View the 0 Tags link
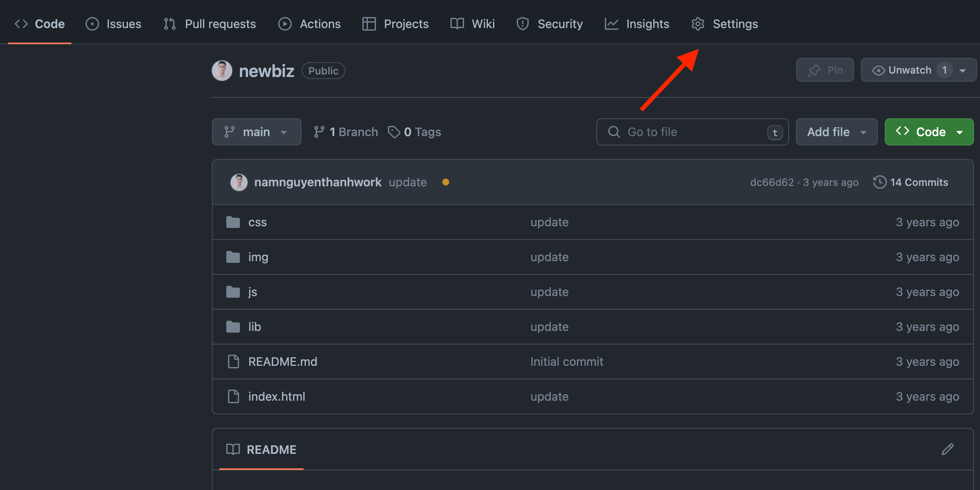980x490 pixels. 414,132
